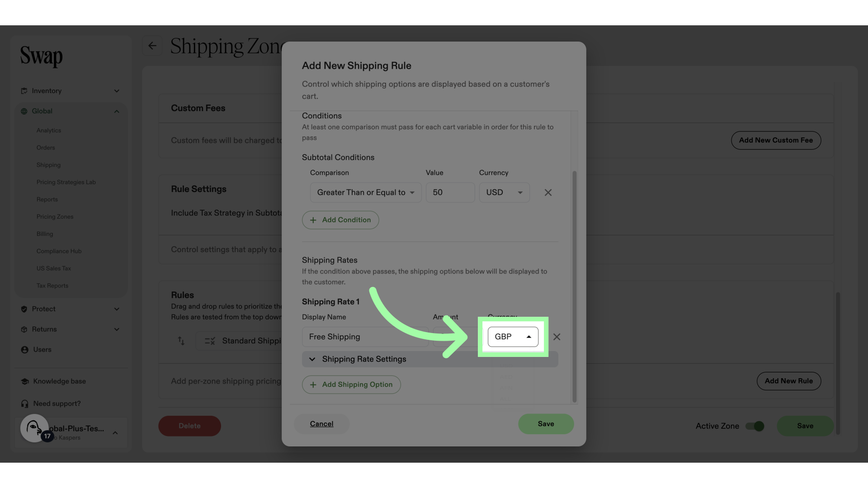The image size is (868, 488).
Task: Open the GBP shipping rate currency dropdown
Action: pos(513,337)
